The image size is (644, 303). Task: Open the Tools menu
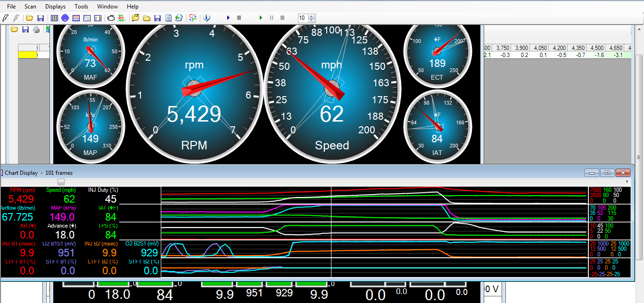coord(82,7)
